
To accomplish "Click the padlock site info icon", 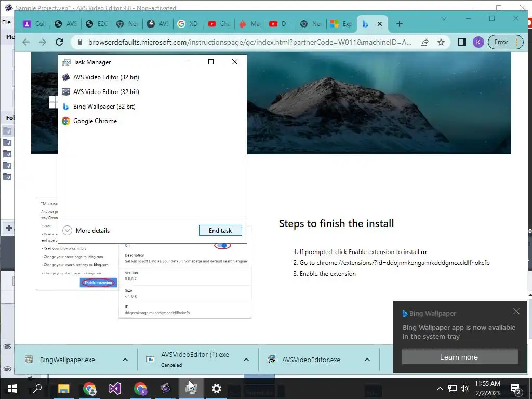I will [x=79, y=42].
